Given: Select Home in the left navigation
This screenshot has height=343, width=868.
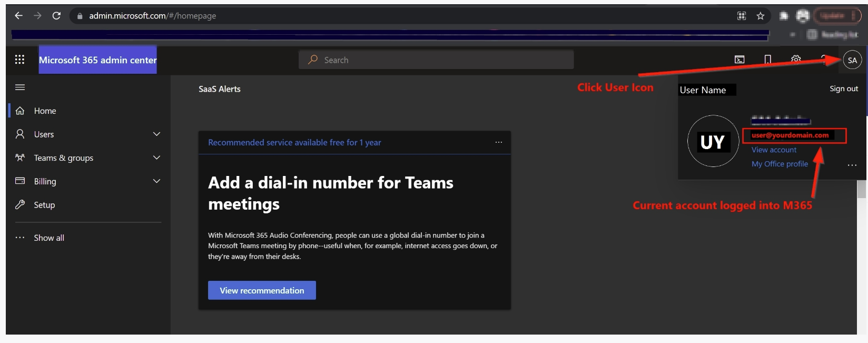Looking at the screenshot, I should [45, 111].
